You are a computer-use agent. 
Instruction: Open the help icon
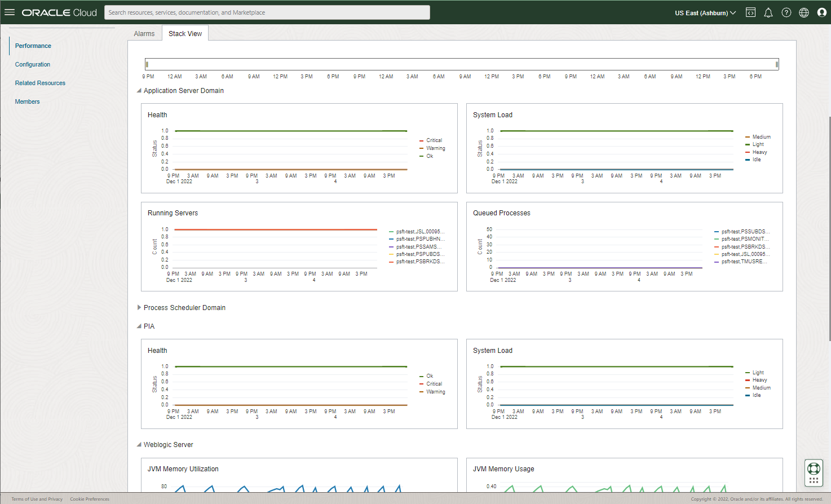tap(786, 12)
